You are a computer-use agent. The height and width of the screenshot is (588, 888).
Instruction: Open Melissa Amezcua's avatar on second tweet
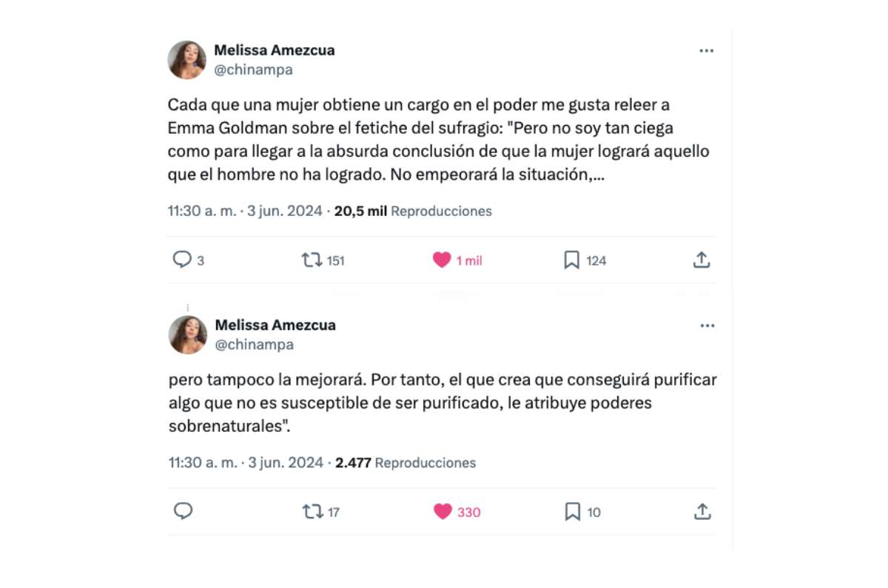point(188,334)
